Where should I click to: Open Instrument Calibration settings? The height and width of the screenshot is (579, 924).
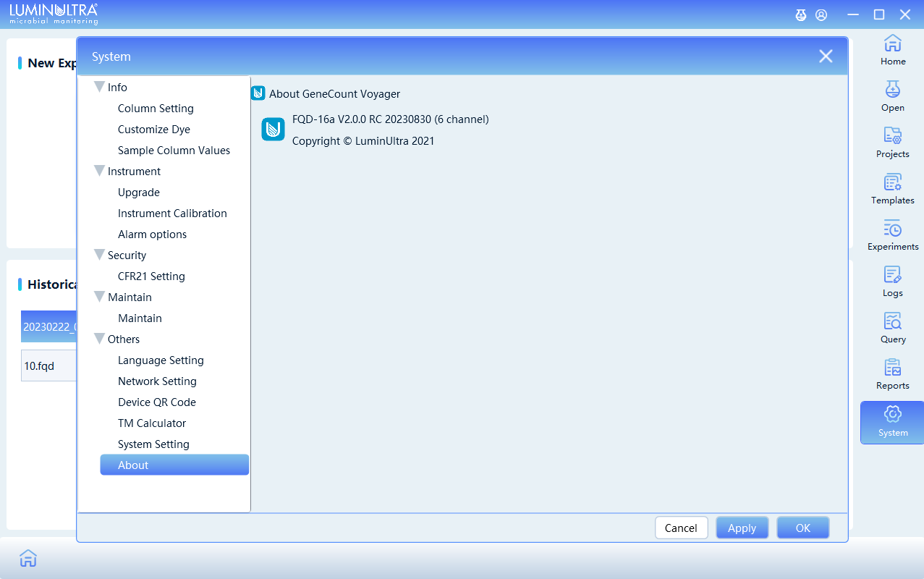pyautogui.click(x=172, y=214)
